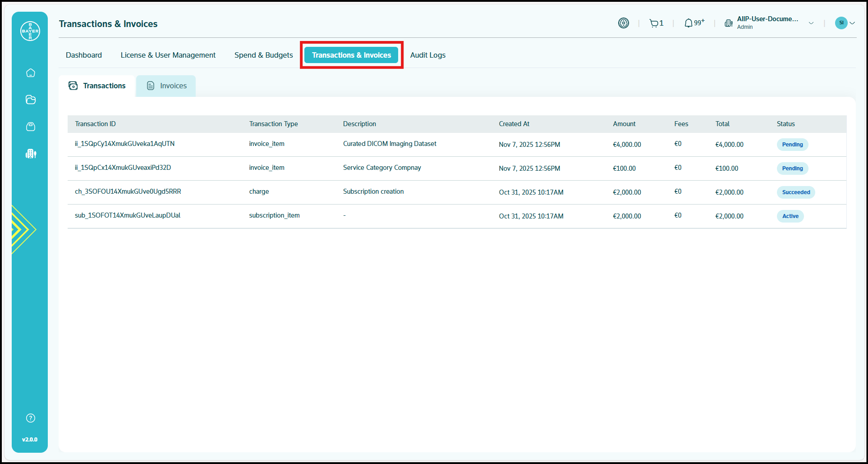Go to the Dashboard tab

[x=84, y=55]
